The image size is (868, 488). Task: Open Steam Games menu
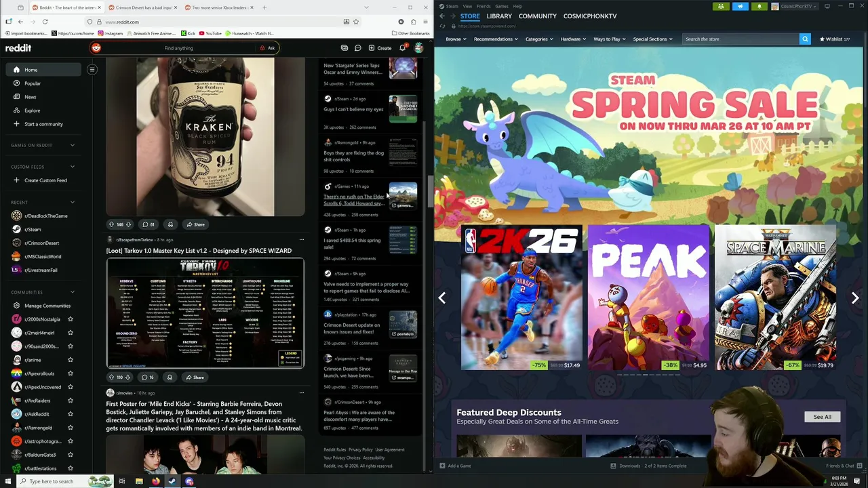[502, 6]
